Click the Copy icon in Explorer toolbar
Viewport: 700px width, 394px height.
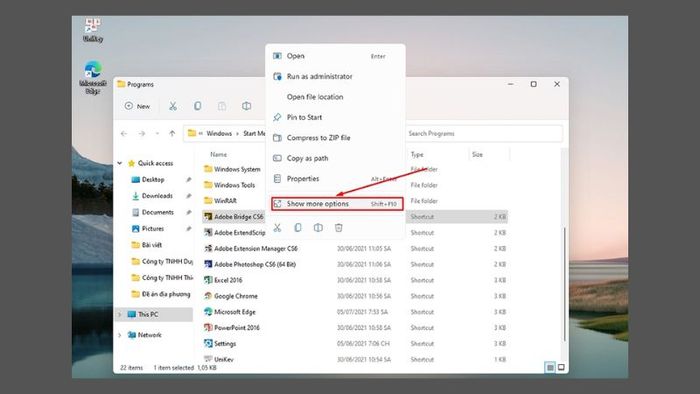[x=197, y=106]
